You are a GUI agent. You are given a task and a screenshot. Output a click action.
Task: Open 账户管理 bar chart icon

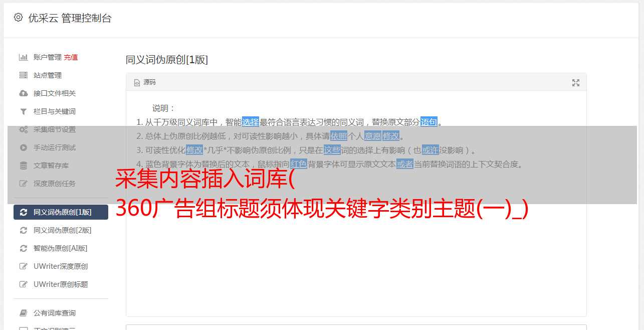[23, 57]
